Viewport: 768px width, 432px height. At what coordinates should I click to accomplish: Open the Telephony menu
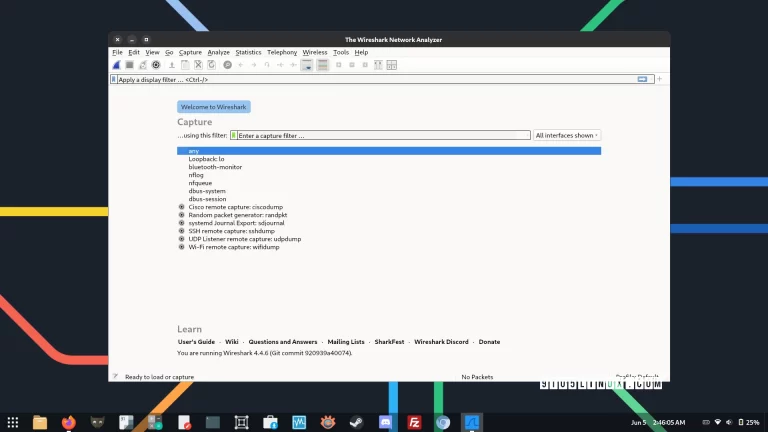(x=282, y=52)
